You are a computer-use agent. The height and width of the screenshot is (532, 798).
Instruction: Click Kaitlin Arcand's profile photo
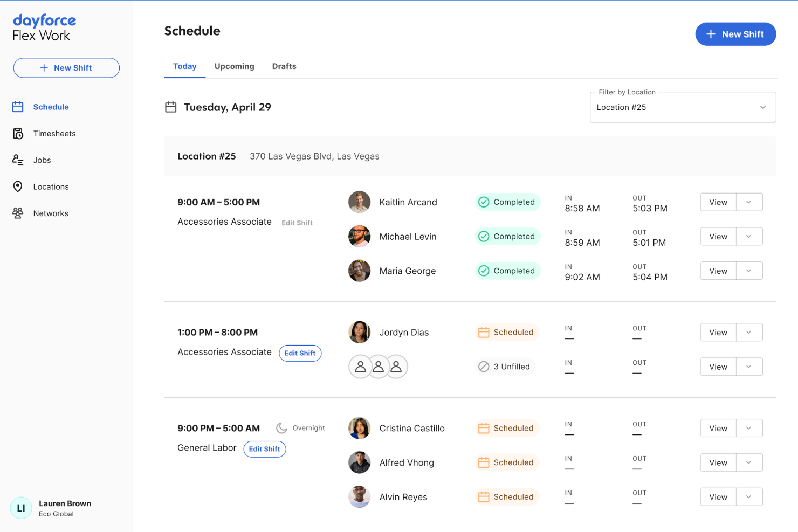point(360,202)
